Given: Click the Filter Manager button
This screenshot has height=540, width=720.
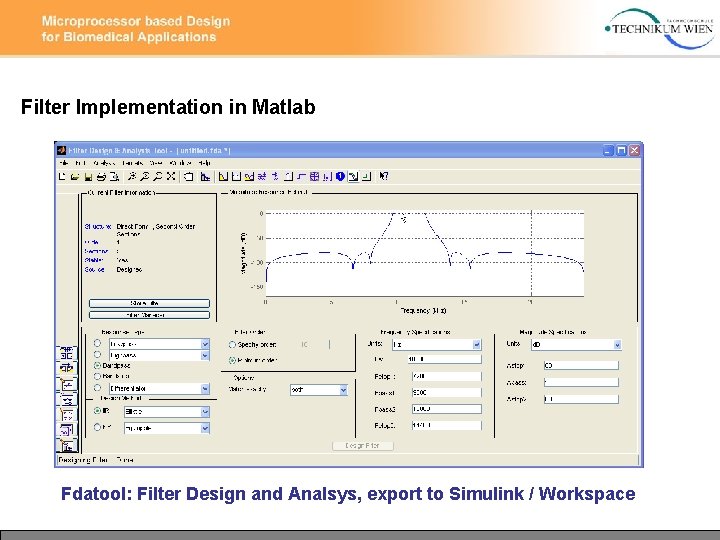Looking at the screenshot, I should tap(149, 315).
